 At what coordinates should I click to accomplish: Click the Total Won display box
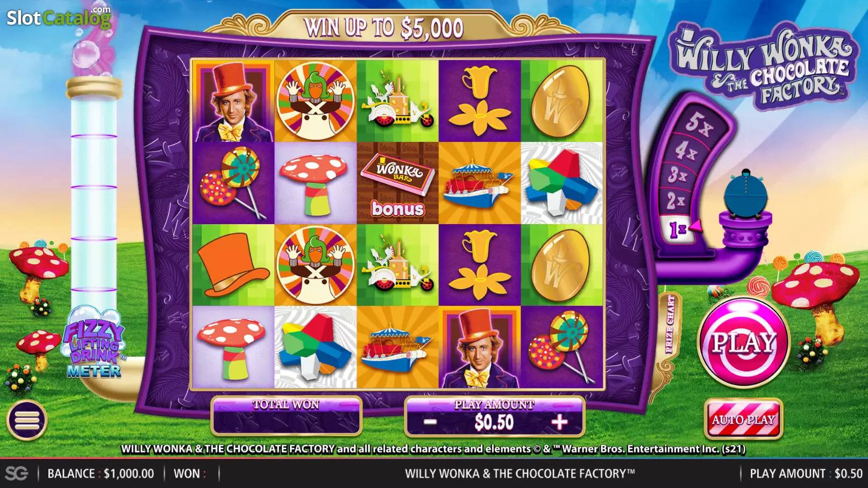(287, 415)
